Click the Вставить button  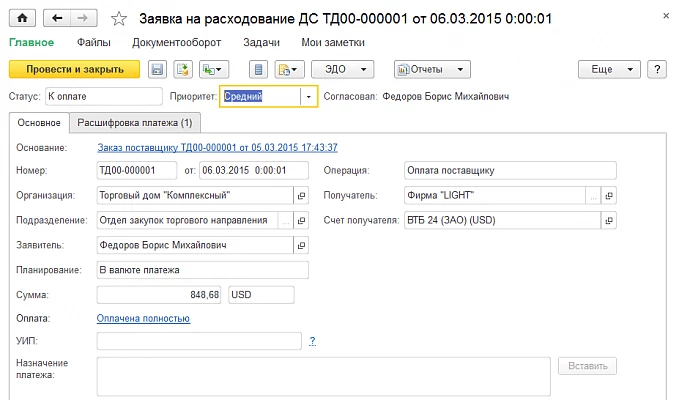(x=587, y=366)
